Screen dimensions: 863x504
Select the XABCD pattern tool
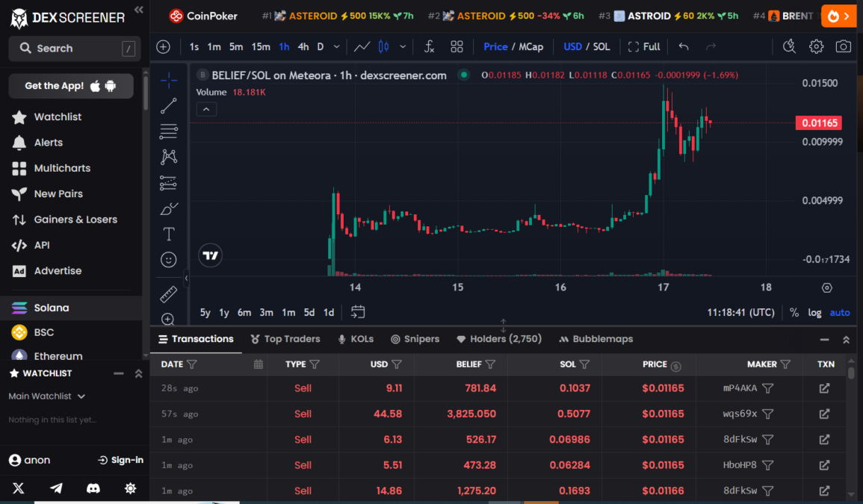pyautogui.click(x=169, y=157)
